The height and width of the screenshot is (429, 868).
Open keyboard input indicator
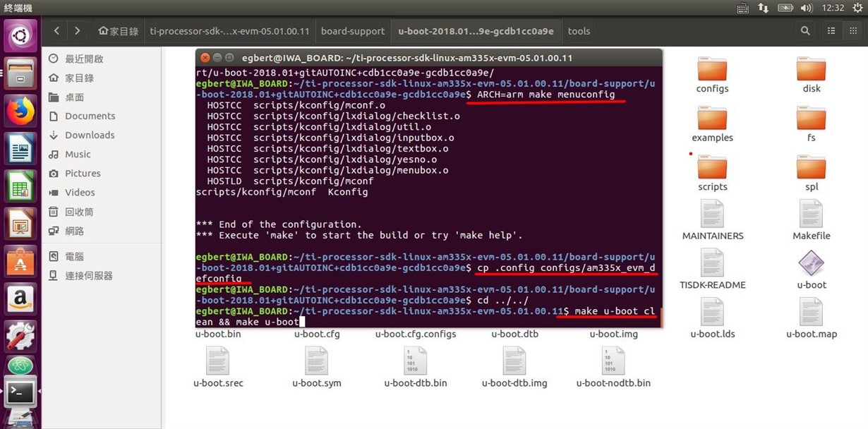(x=742, y=8)
